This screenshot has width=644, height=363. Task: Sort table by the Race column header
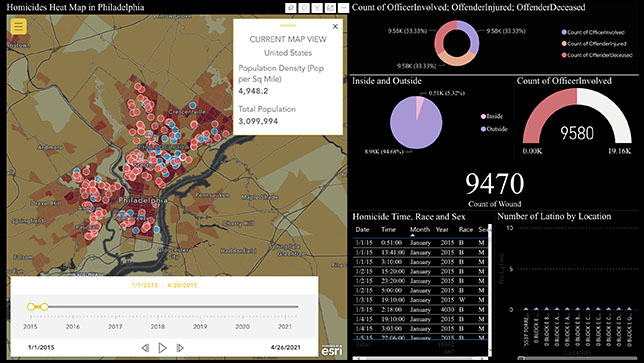(x=466, y=230)
